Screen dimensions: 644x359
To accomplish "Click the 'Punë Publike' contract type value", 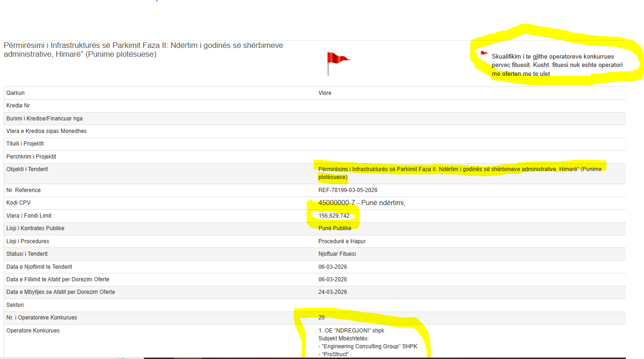I will (x=335, y=228).
